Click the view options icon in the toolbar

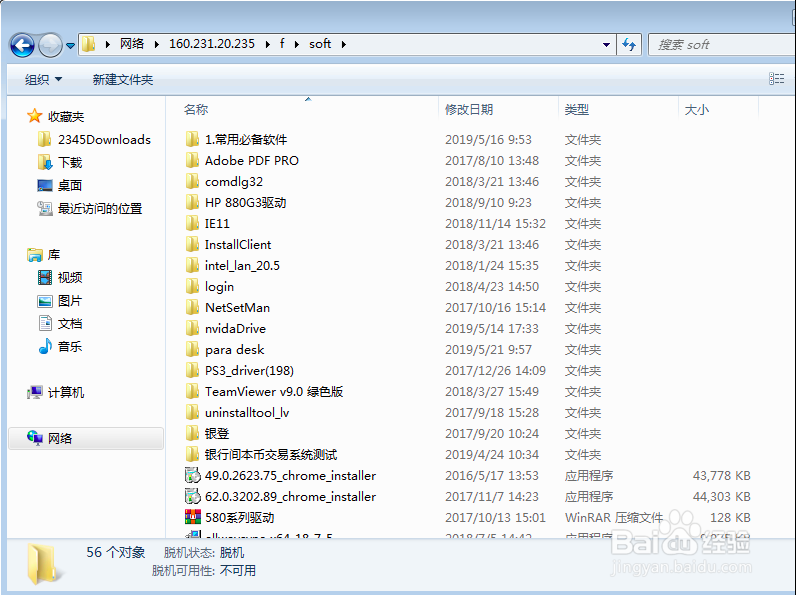776,79
